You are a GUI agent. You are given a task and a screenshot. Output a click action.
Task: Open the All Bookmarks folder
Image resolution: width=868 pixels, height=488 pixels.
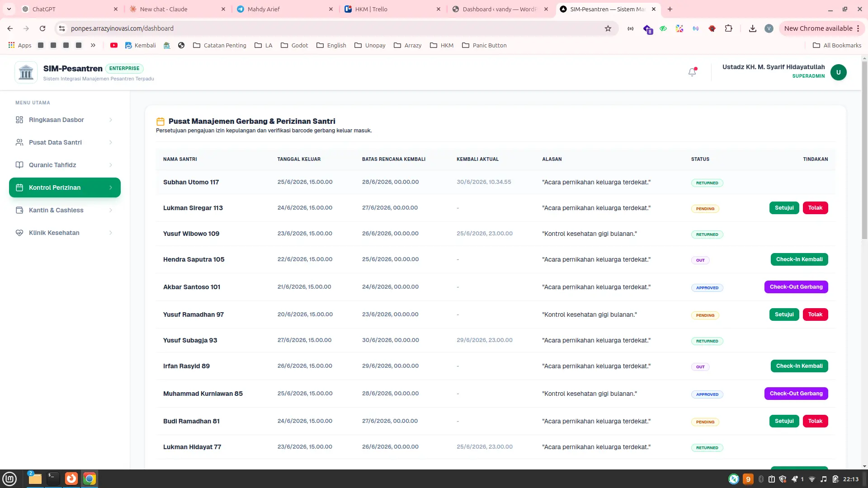pyautogui.click(x=837, y=45)
